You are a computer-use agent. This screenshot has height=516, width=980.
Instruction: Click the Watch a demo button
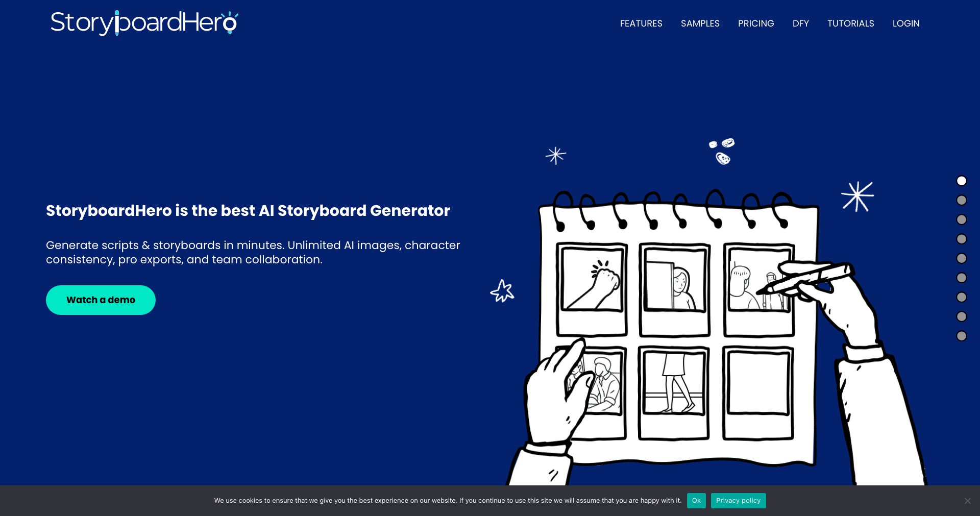(101, 300)
